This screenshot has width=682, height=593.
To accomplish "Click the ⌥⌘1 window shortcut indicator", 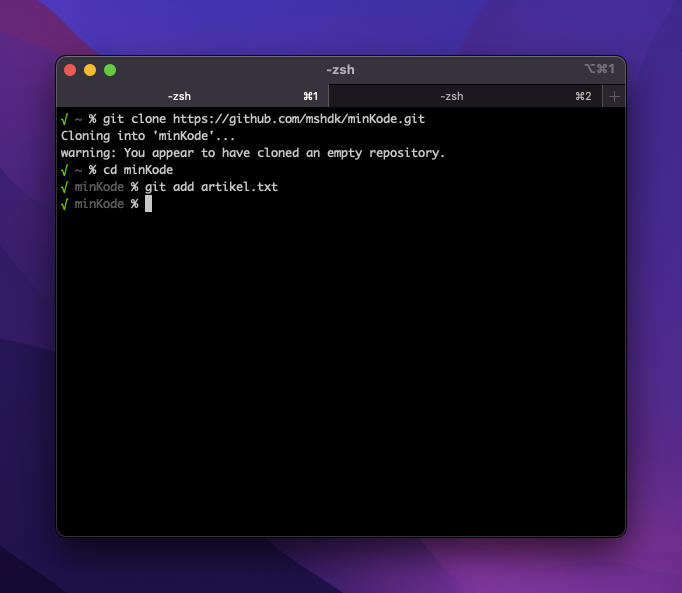I will click(599, 69).
